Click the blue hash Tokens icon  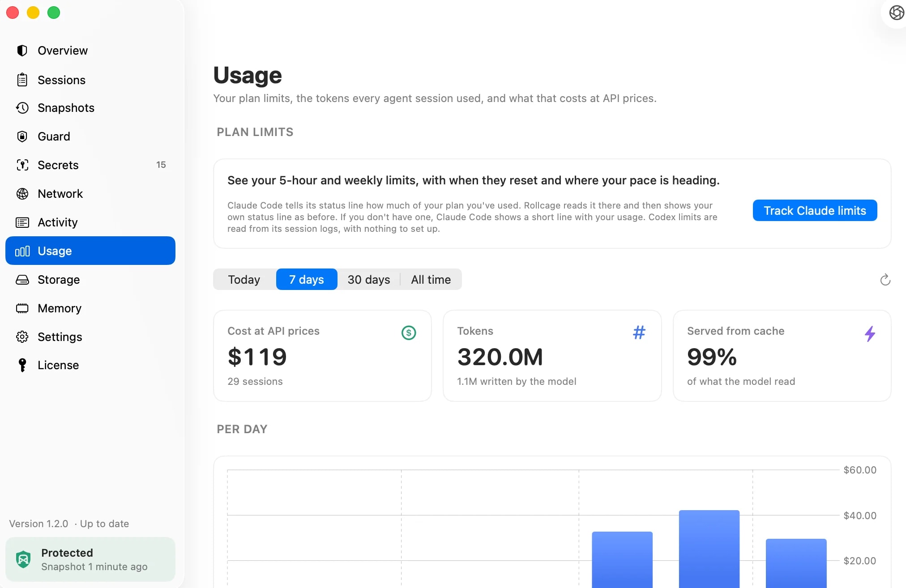click(x=639, y=332)
